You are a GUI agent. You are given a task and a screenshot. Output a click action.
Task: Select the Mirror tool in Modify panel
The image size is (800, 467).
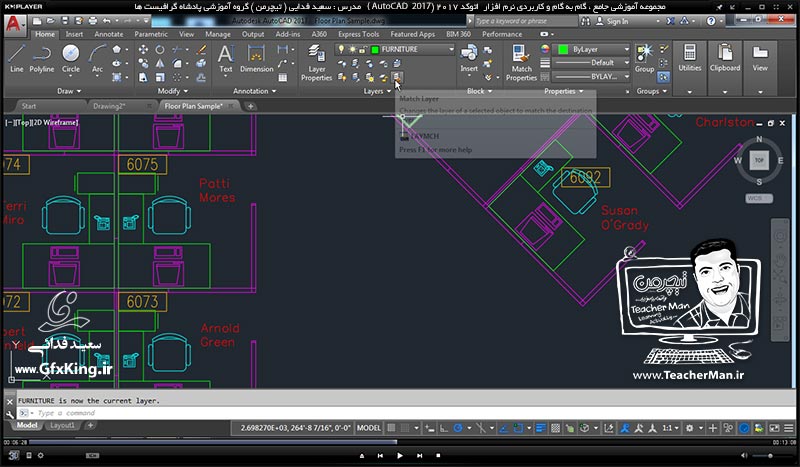160,63
